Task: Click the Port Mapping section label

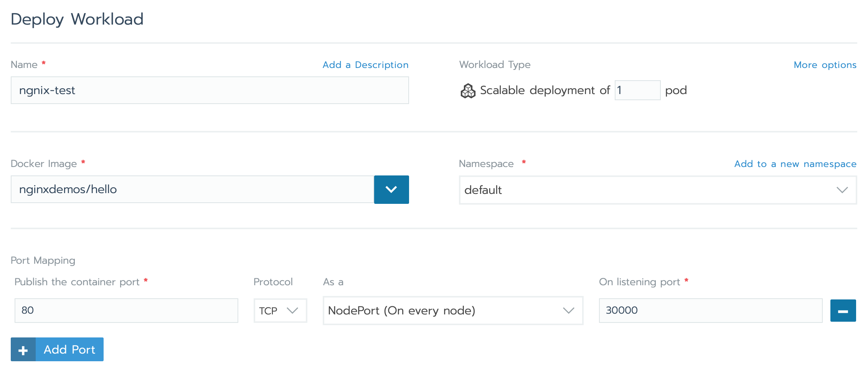Action: tap(43, 260)
